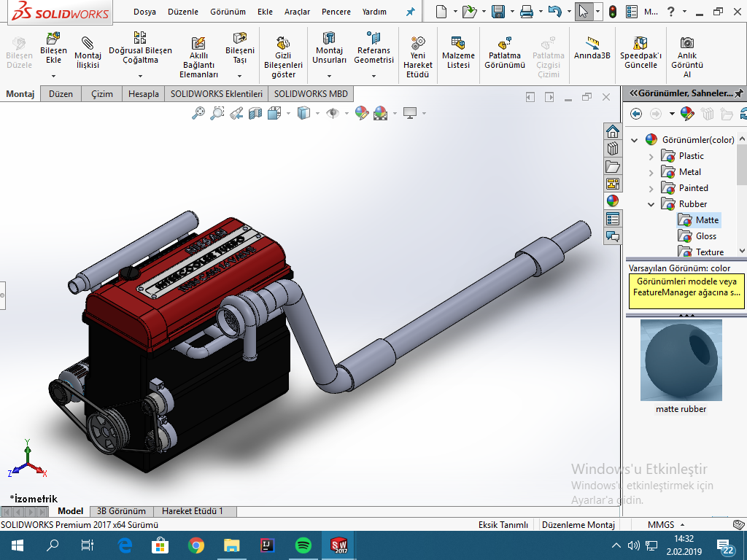Click the Rebuild traffic light icon
The width and height of the screenshot is (747, 560).
click(x=613, y=12)
